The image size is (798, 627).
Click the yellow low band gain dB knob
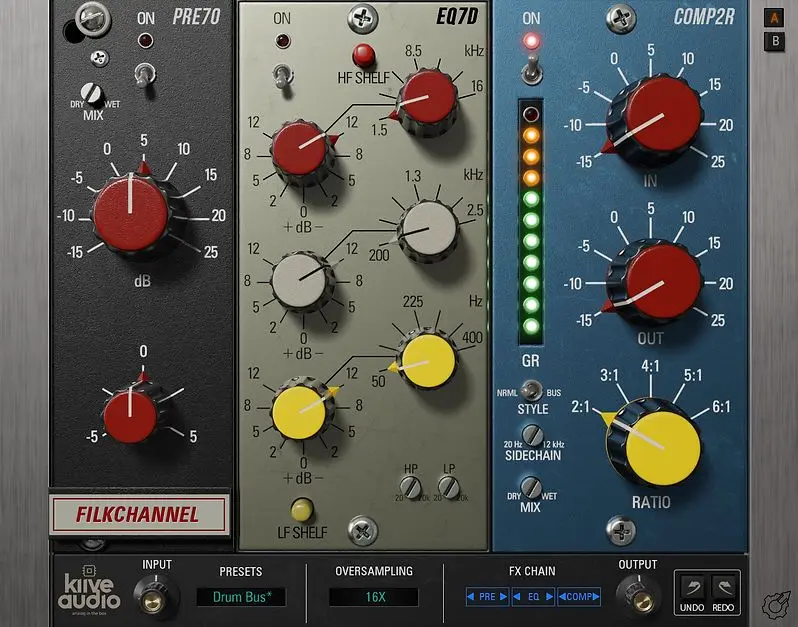pos(302,409)
